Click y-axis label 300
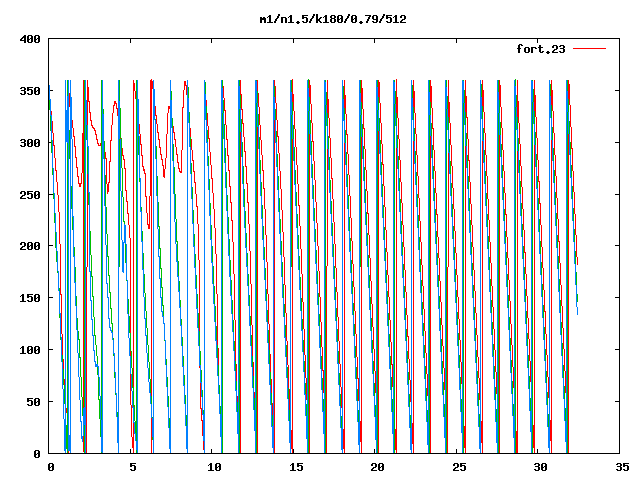The width and height of the screenshot is (640, 480). point(30,143)
